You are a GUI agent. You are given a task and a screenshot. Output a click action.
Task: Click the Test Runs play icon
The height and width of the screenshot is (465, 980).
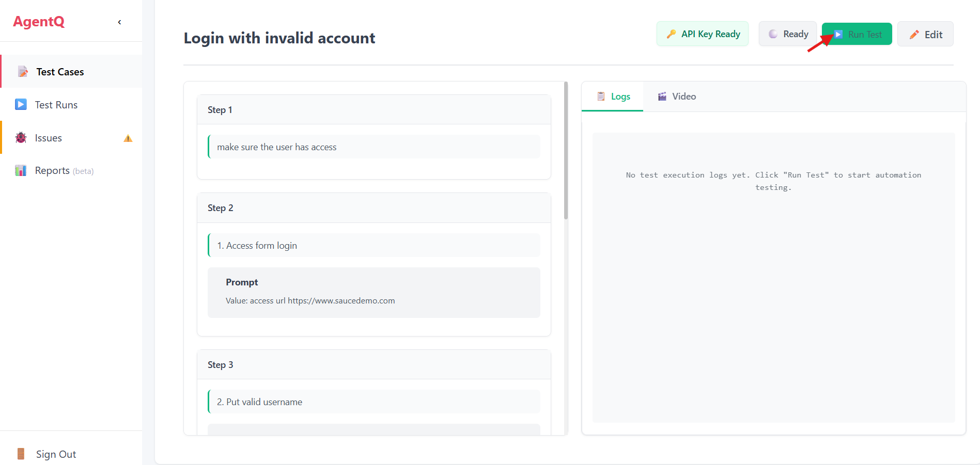(21, 105)
